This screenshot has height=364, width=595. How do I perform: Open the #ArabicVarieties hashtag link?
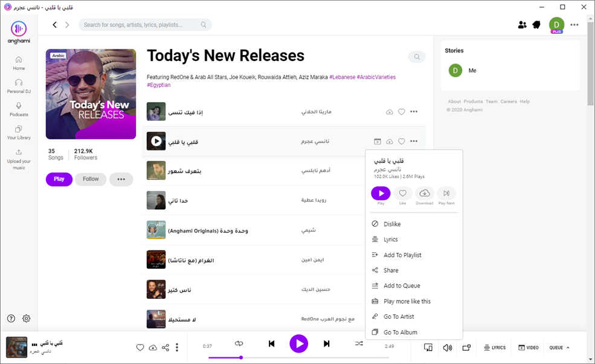tap(376, 77)
